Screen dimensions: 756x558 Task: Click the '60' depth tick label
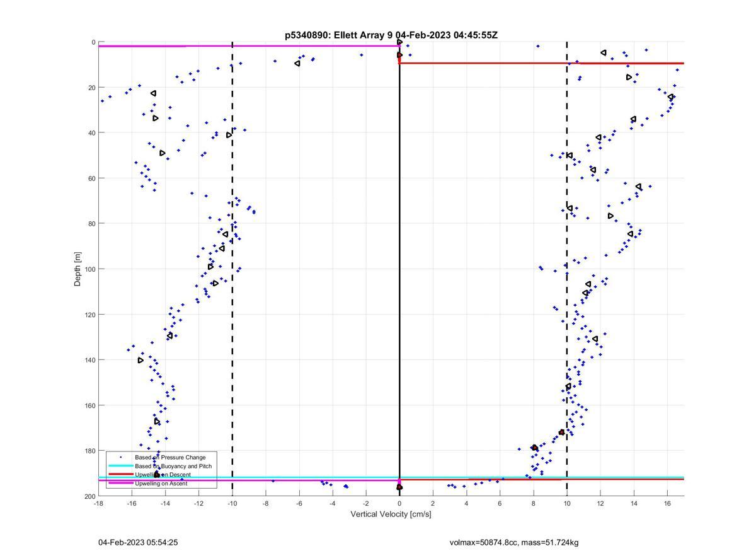pos(91,178)
